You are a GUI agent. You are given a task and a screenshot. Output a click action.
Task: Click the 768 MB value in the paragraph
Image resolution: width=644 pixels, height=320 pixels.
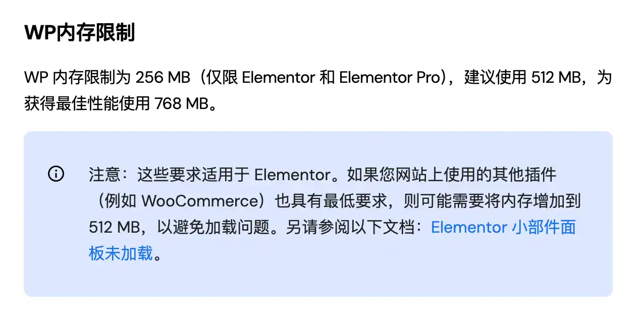181,103
